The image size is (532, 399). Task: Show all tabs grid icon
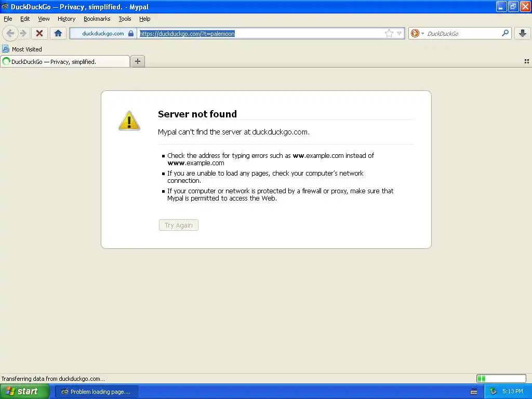tap(527, 61)
